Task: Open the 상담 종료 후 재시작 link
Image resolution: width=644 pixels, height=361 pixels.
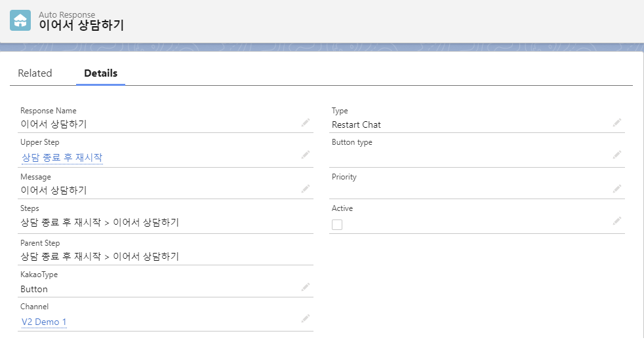Action: (62, 158)
